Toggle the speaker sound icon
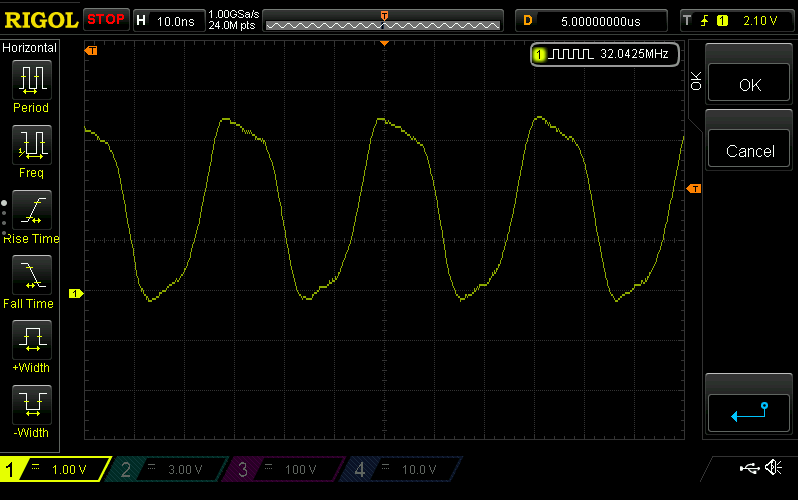The height and width of the screenshot is (500, 798). (774, 467)
